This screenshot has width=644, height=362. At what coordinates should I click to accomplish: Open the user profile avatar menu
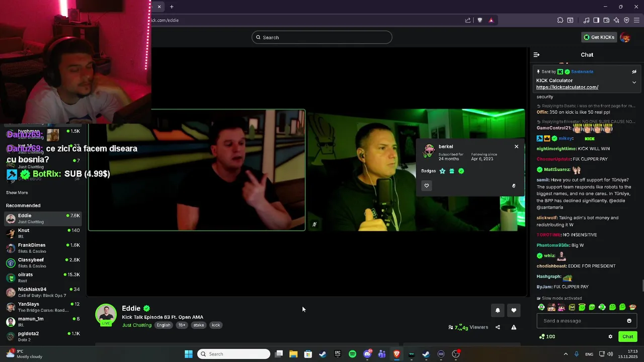point(625,37)
